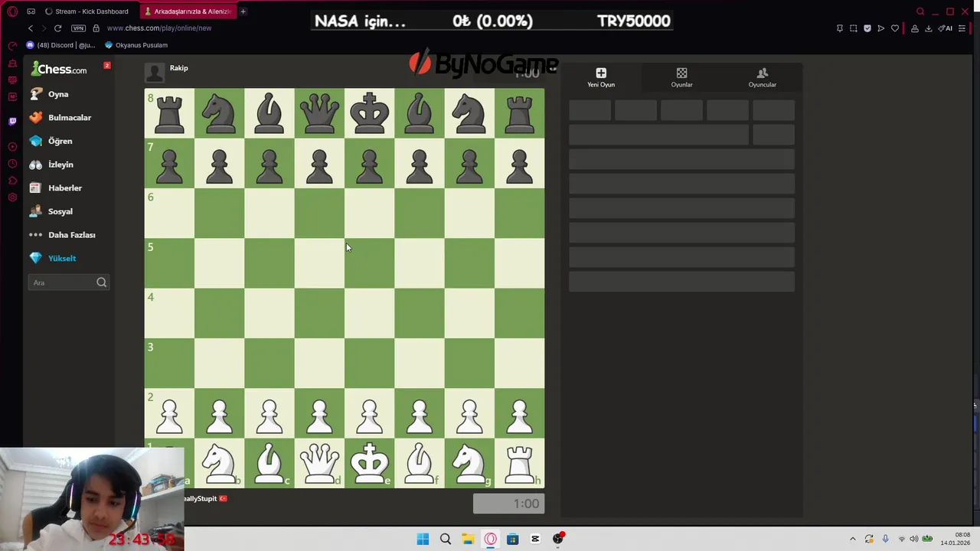Select the white queen on d1
Screen dimensions: 980x551
click(x=319, y=463)
